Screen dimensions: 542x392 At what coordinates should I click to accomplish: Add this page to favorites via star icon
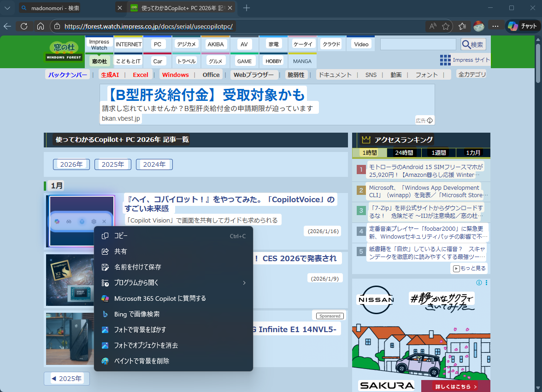(x=445, y=26)
